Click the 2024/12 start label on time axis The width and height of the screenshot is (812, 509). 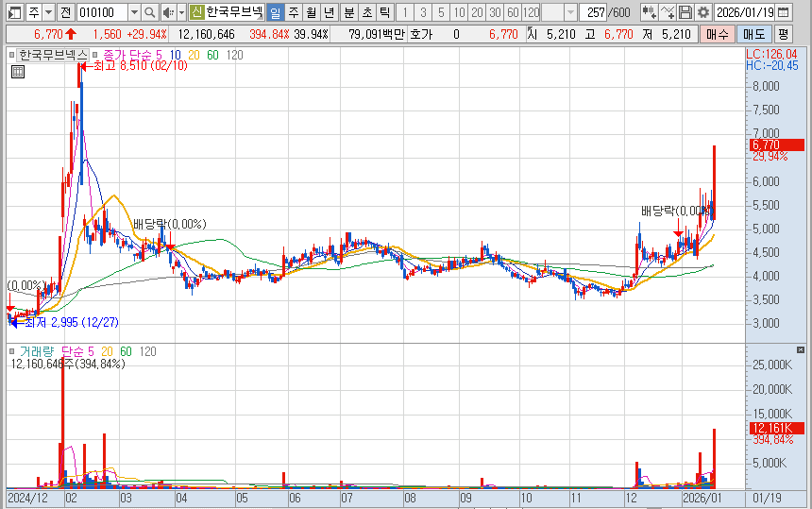pos(28,498)
